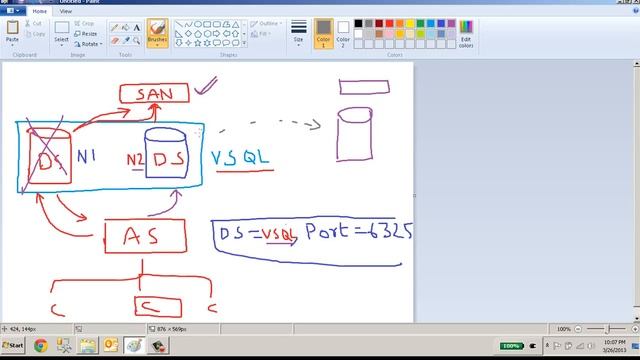
Task: Select the Magnifier tool
Action: tap(137, 40)
